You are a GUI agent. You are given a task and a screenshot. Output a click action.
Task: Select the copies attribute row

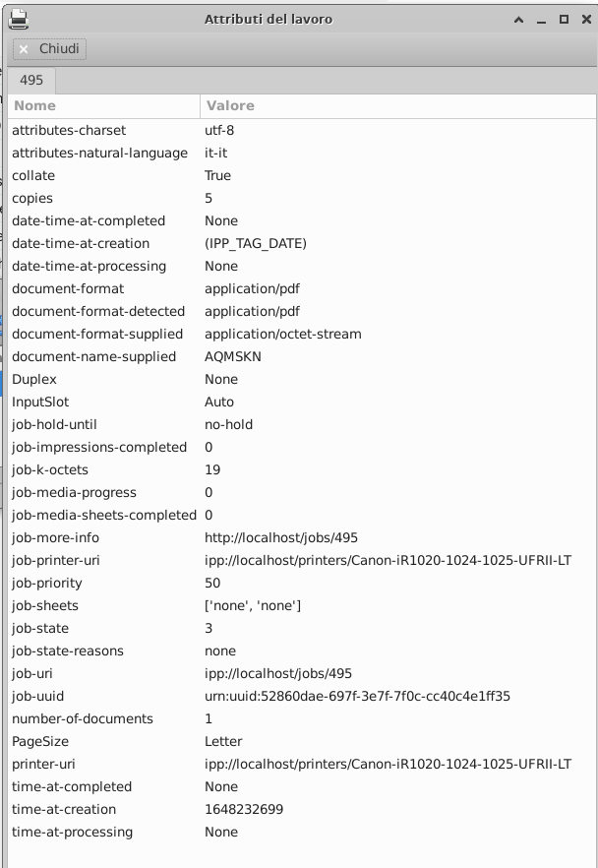pos(148,198)
